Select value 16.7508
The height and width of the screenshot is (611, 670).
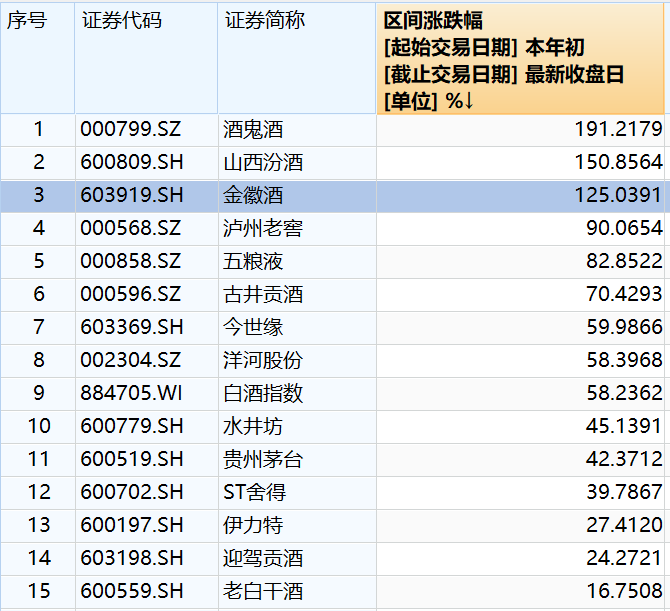pyautogui.click(x=624, y=591)
